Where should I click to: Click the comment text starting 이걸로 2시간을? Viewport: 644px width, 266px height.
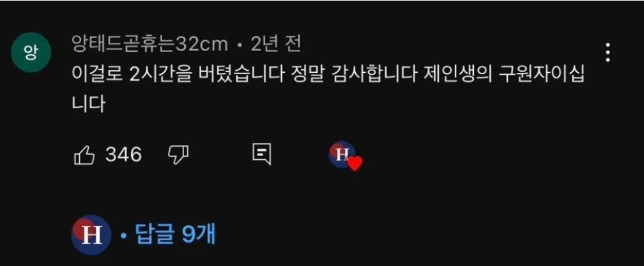click(327, 89)
